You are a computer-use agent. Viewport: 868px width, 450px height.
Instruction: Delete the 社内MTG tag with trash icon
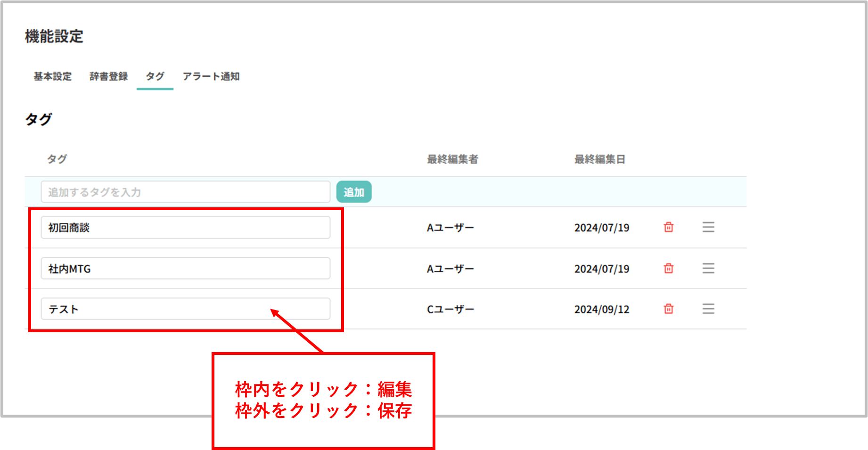click(668, 268)
